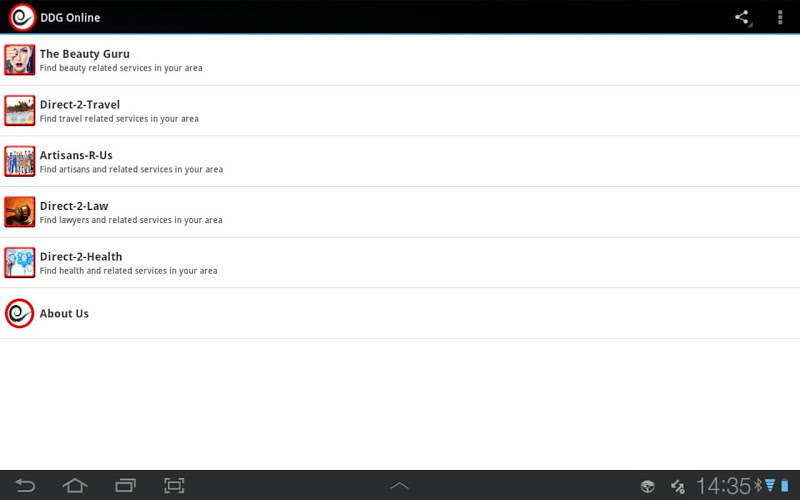The width and height of the screenshot is (800, 500).
Task: Tap the Artisans-R-Us group icon
Action: 19,161
